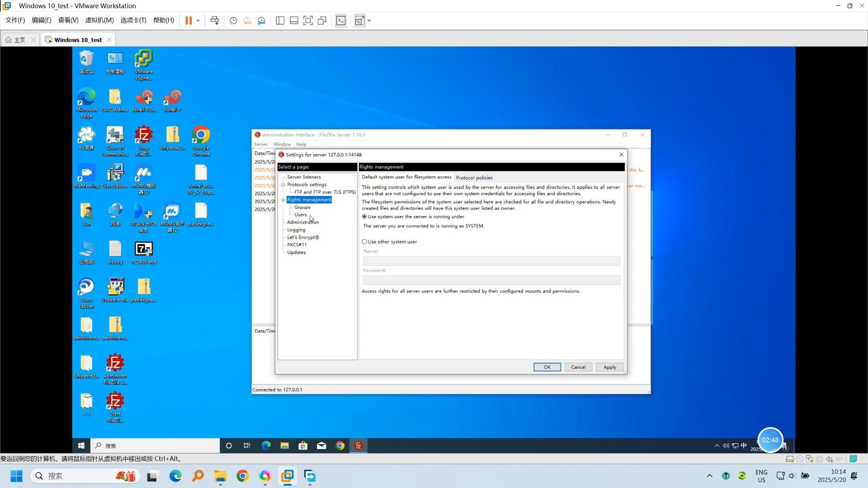Image resolution: width=868 pixels, height=488 pixels.
Task: Select Groups under Rights management
Action: 302,207
